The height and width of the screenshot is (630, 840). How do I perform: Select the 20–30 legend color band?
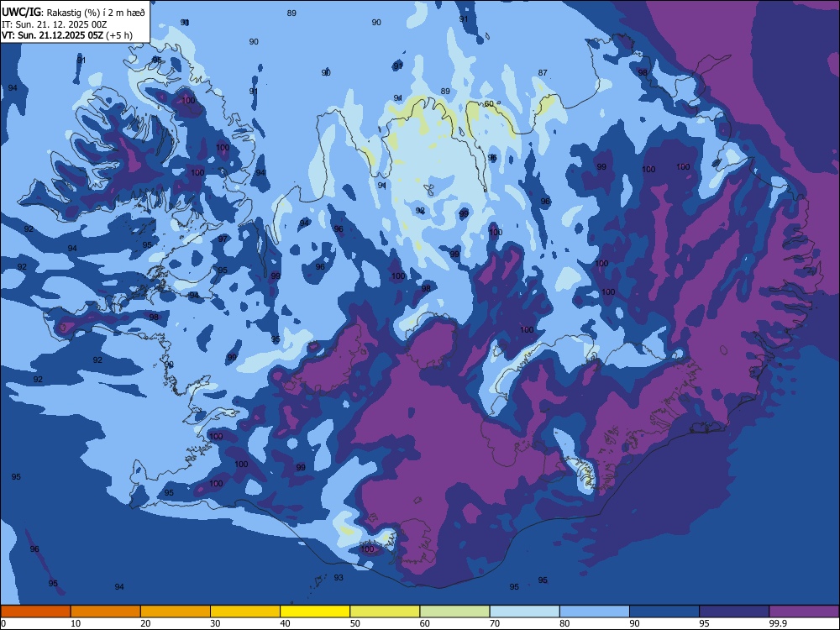176,612
